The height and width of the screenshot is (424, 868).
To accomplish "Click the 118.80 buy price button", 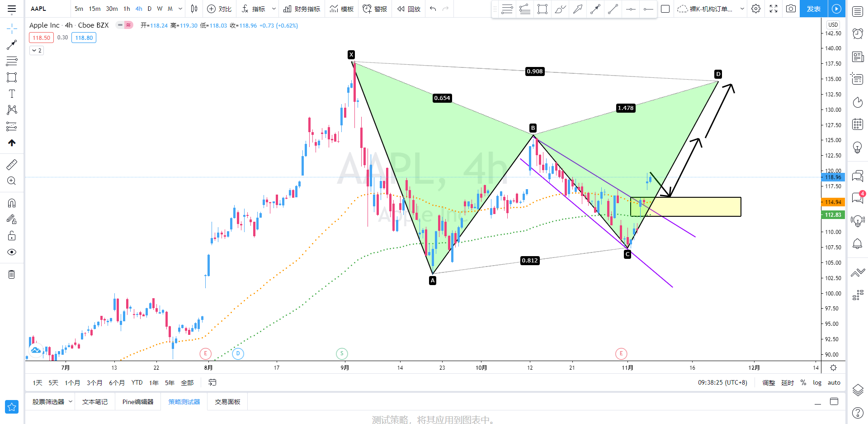I will click(84, 38).
